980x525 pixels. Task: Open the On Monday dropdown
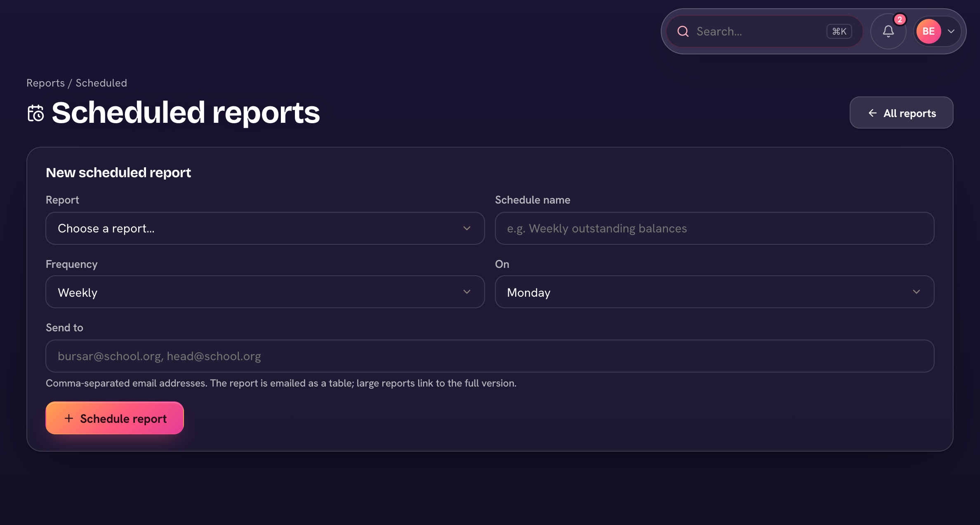(714, 292)
